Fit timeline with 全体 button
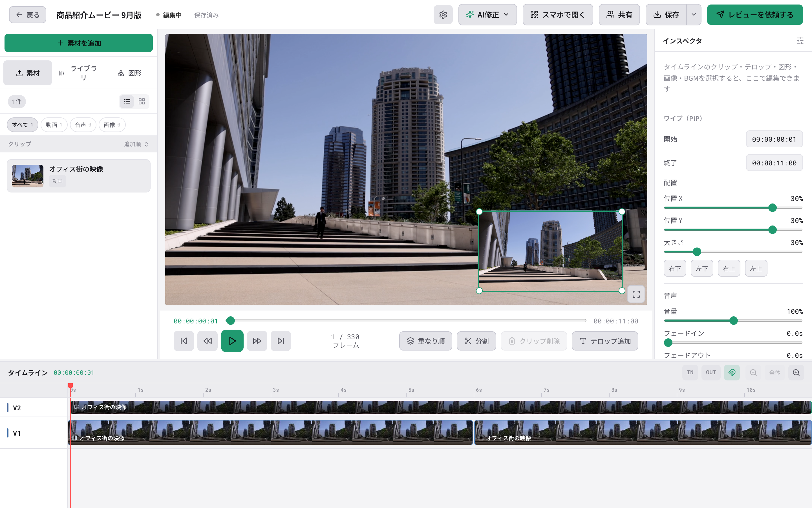The width and height of the screenshot is (812, 508). tap(775, 373)
